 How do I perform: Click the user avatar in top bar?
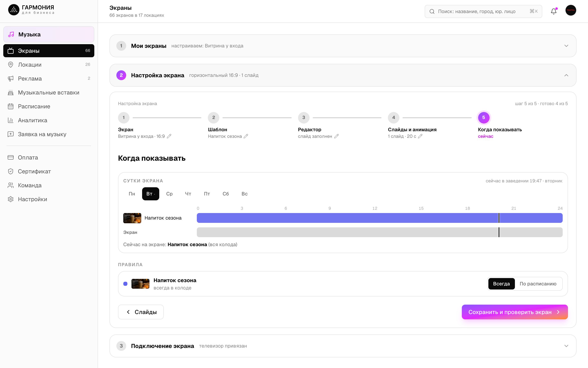pos(570,10)
